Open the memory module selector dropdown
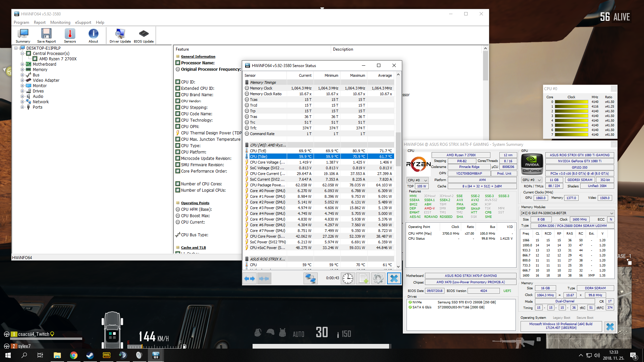 (x=567, y=213)
